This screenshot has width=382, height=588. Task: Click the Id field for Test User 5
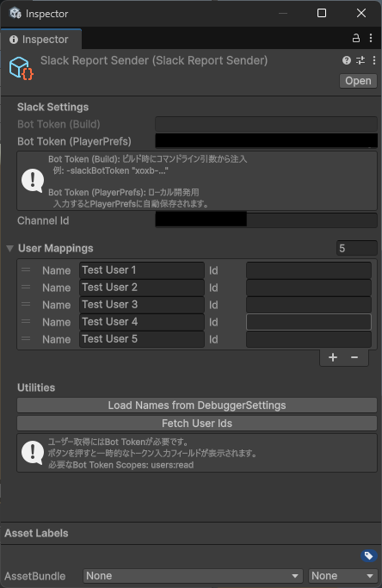point(309,339)
